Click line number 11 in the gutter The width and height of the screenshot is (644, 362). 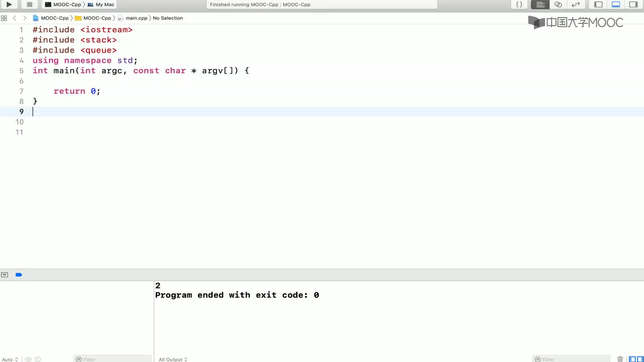[19, 132]
